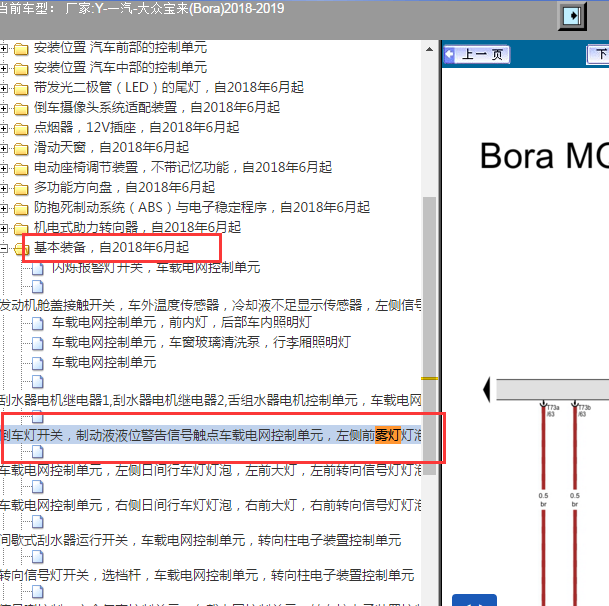Viewport: 609px width, 606px height.
Task: Select 安装位置 汽车中部的控制单元
Action: tap(120, 68)
